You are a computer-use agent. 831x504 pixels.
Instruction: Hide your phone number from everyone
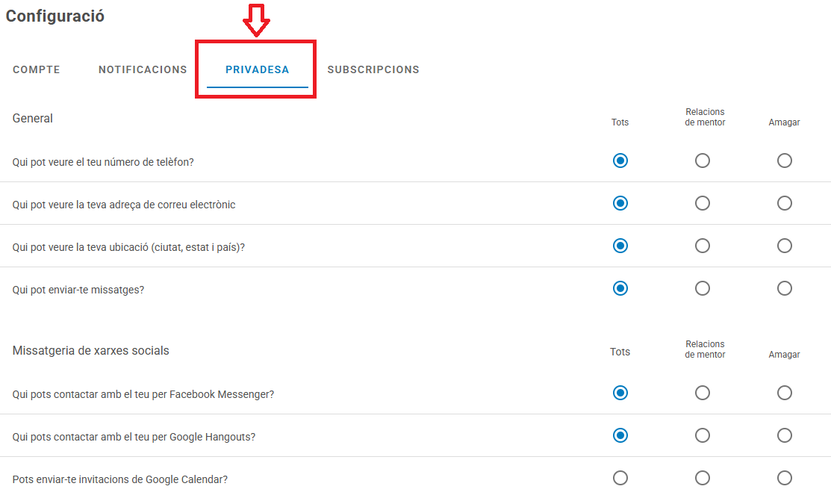pos(784,161)
